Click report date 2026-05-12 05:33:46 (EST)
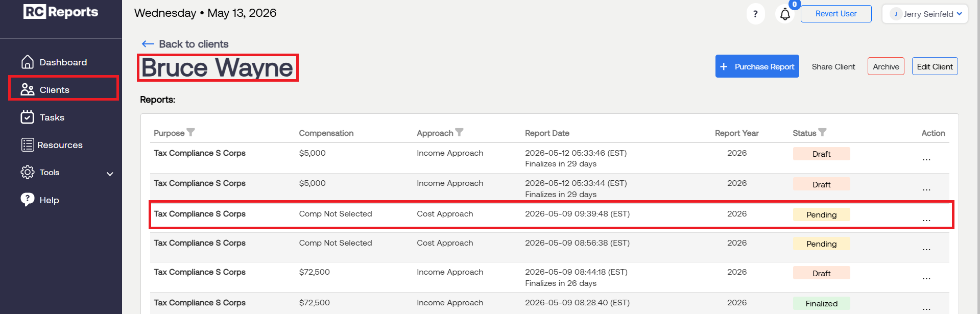The image size is (980, 314). 576,153
